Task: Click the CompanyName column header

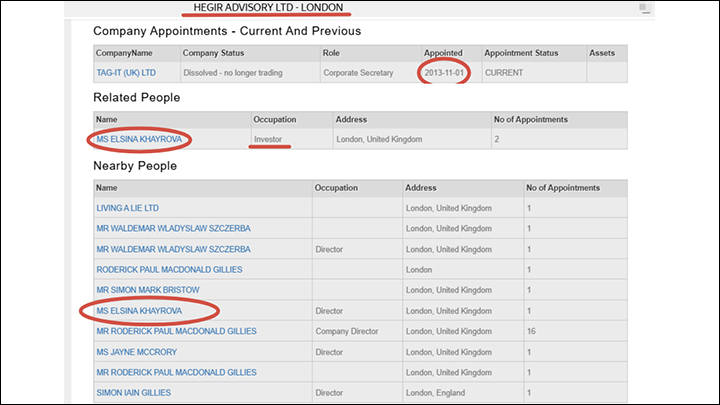Action: [124, 53]
